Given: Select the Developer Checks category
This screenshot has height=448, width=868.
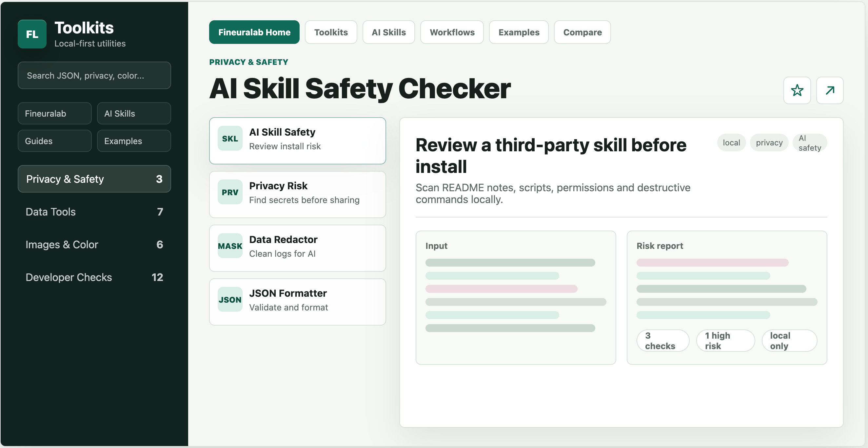Looking at the screenshot, I should click(94, 277).
